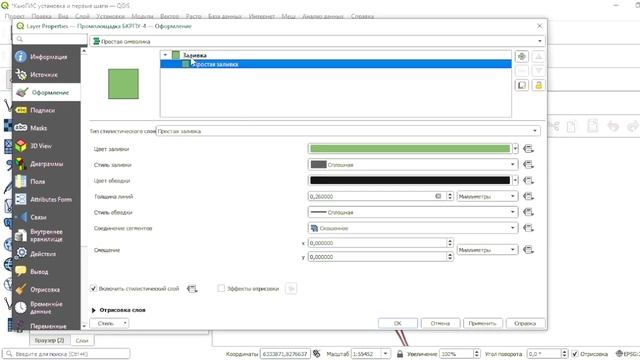
Task: Click the black stroke color swatch
Action: click(410, 180)
